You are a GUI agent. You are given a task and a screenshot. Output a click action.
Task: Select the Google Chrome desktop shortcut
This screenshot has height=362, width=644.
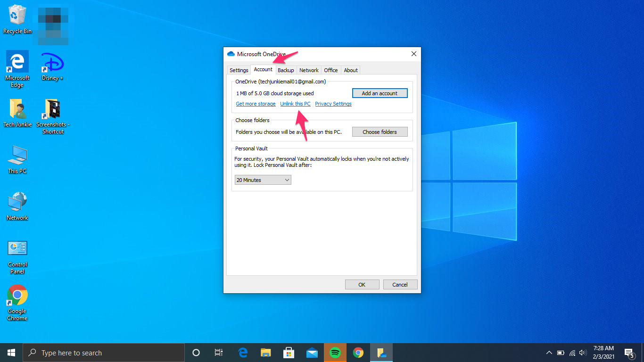coord(17,303)
